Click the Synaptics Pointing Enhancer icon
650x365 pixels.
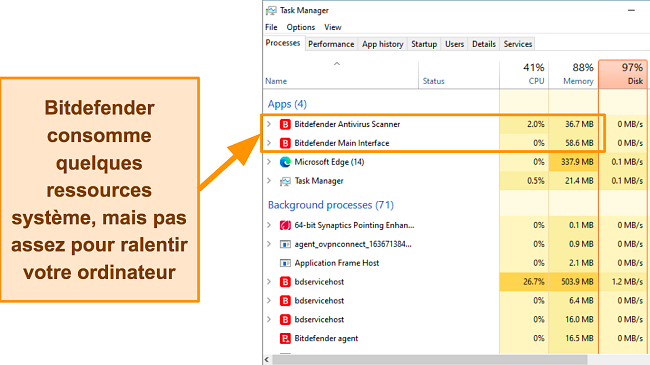(x=285, y=225)
